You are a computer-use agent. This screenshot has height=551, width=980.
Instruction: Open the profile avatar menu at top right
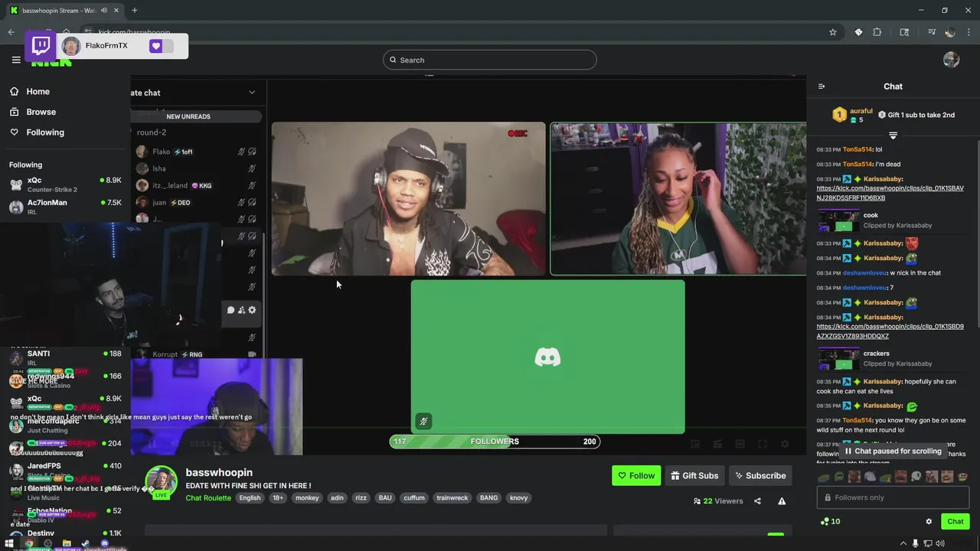click(951, 60)
